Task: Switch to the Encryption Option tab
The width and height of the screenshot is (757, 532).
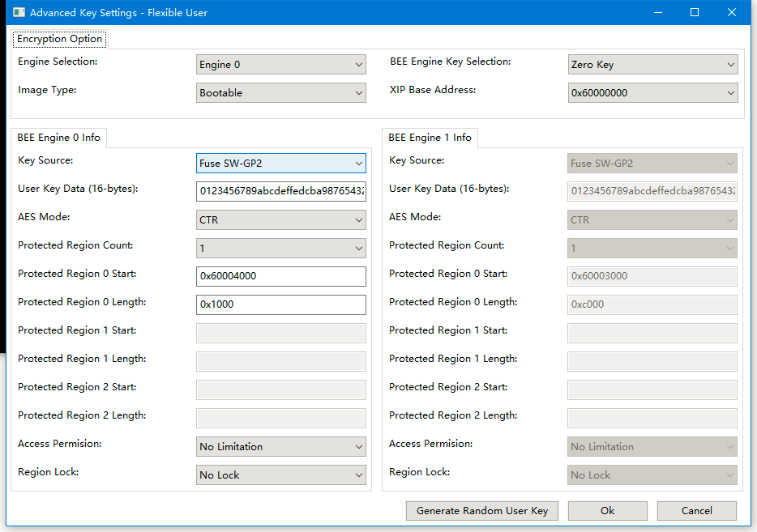Action: click(x=59, y=38)
